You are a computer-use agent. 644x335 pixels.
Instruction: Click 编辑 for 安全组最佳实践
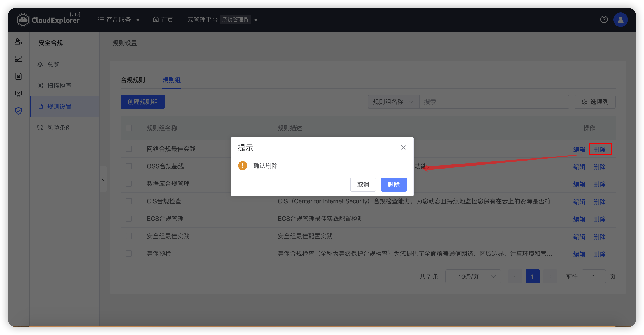(x=579, y=237)
